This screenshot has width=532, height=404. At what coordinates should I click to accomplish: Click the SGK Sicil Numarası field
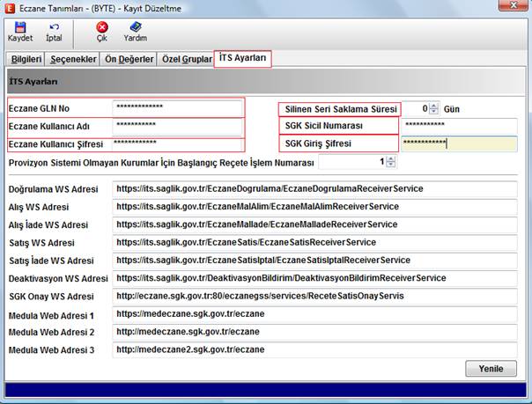459,126
